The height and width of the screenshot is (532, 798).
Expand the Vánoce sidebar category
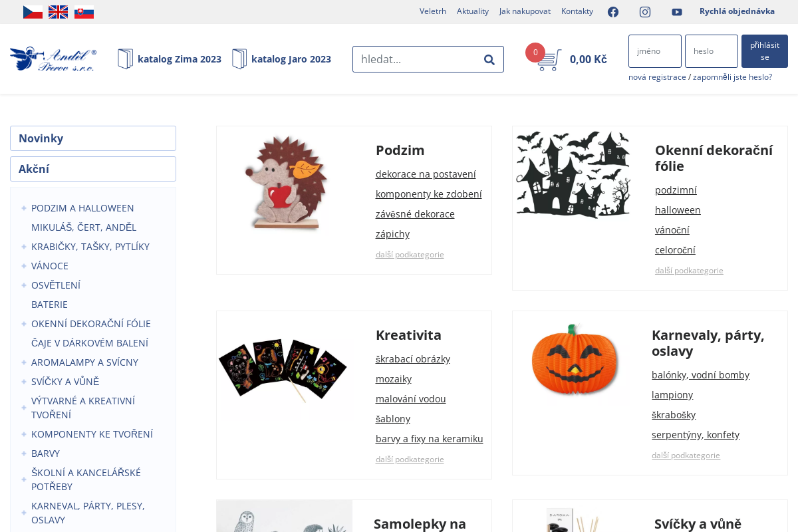point(24,266)
